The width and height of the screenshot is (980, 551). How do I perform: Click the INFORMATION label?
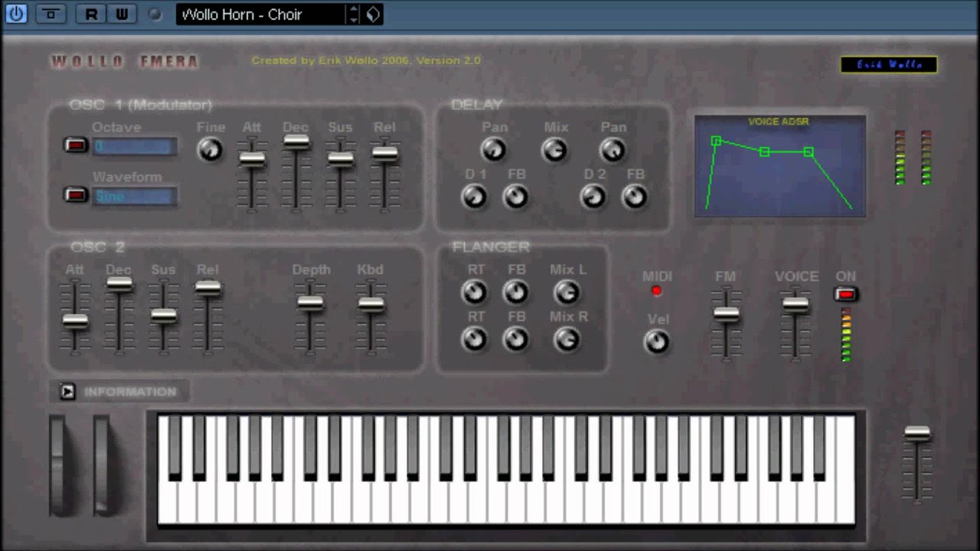130,392
